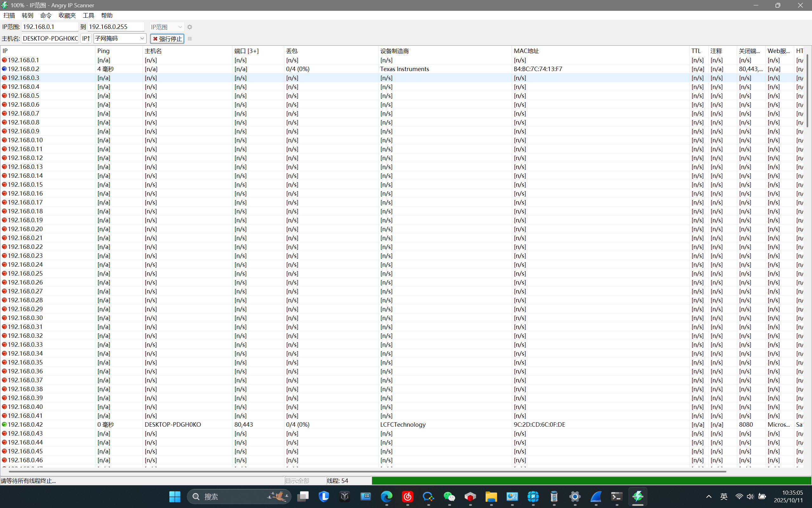Launch Microsoft Edge from the taskbar
The image size is (812, 508).
click(x=387, y=497)
